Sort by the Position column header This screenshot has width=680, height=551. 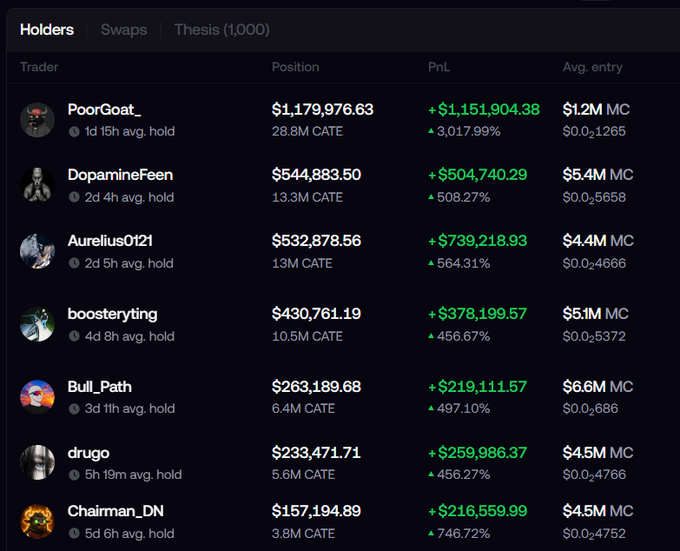tap(295, 67)
